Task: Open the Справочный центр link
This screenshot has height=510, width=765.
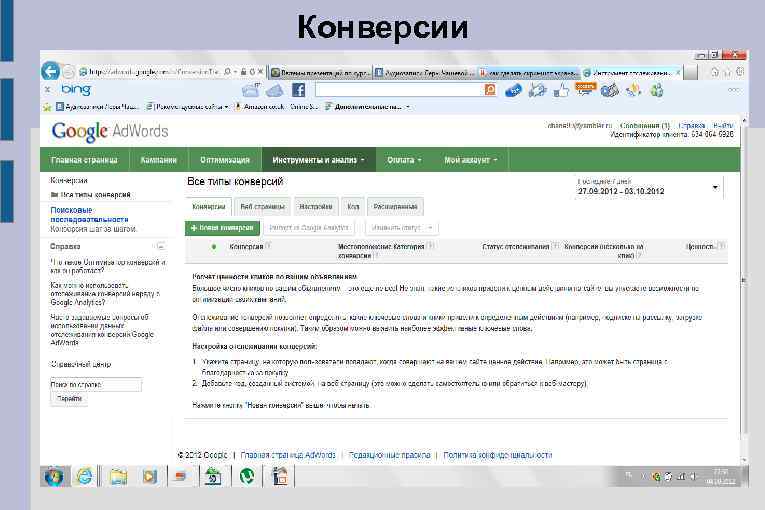Action: [81, 364]
